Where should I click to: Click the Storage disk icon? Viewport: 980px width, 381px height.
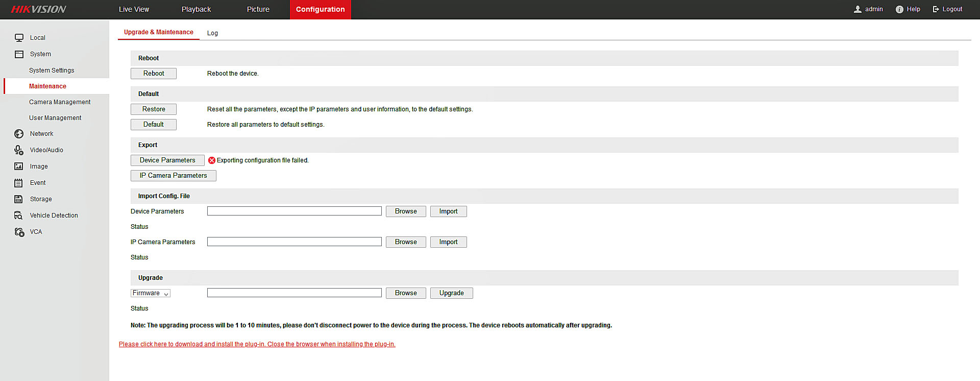click(x=19, y=199)
